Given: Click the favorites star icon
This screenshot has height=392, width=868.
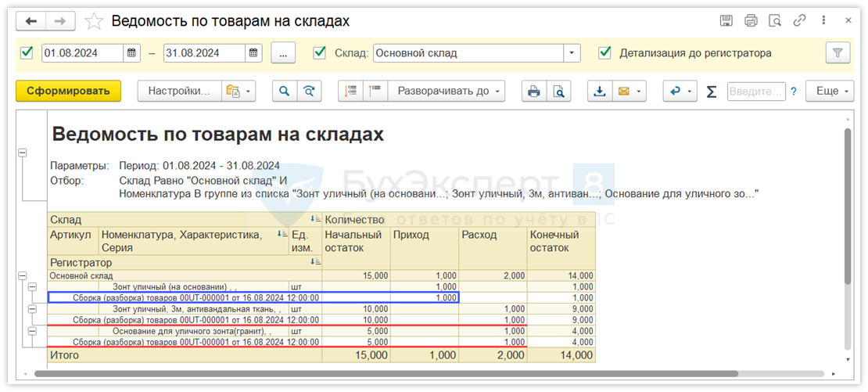Looking at the screenshot, I should tap(94, 21).
